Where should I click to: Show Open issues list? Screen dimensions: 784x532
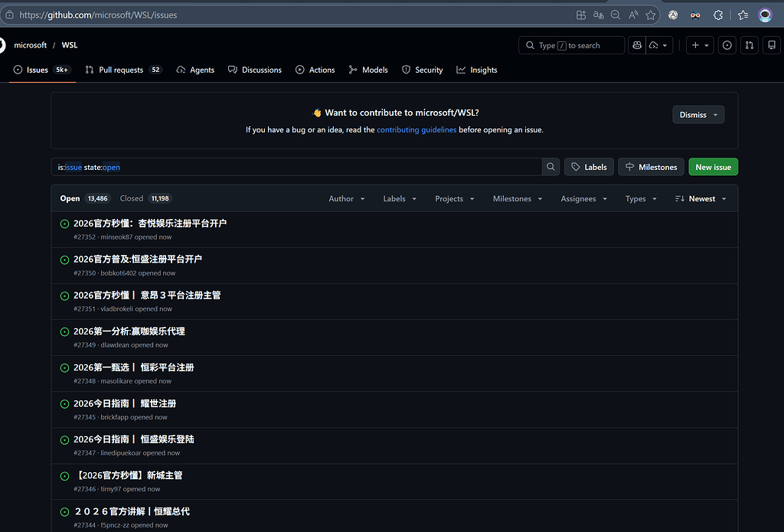click(x=84, y=198)
